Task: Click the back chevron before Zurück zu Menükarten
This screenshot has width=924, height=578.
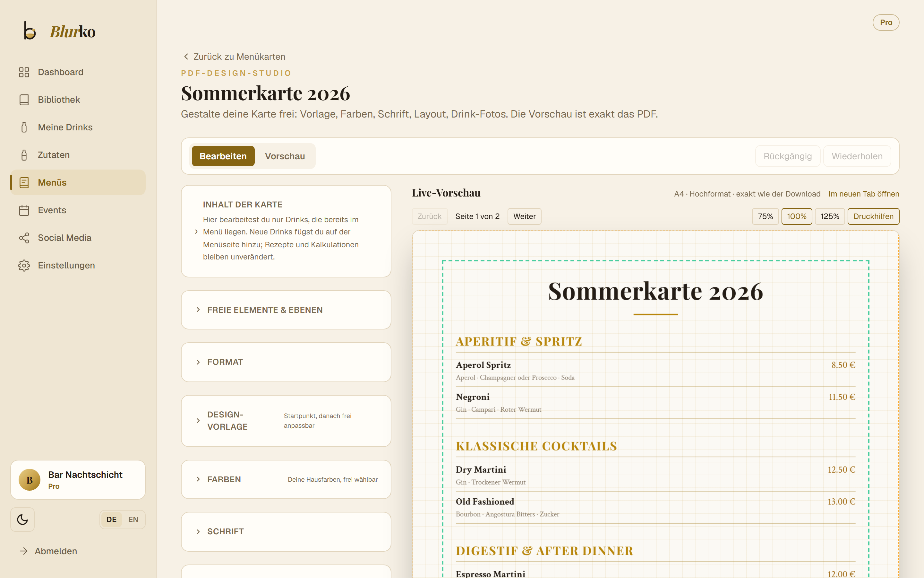Action: point(186,57)
